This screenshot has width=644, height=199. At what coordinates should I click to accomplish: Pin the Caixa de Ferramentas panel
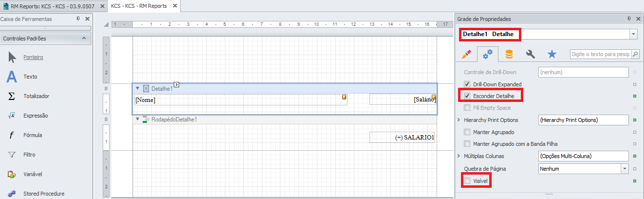78,19
